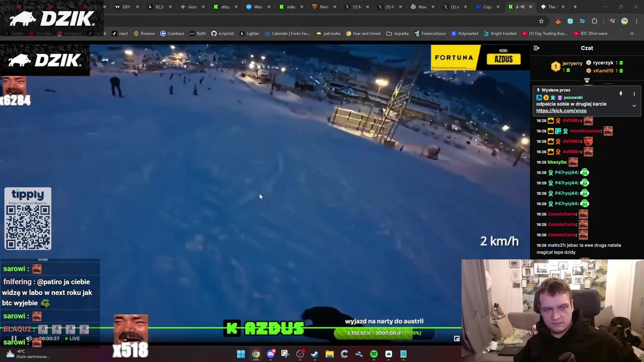Viewport: 644px width, 362px height.
Task: Open the Fear and Greed bookmark
Action: click(x=363, y=34)
